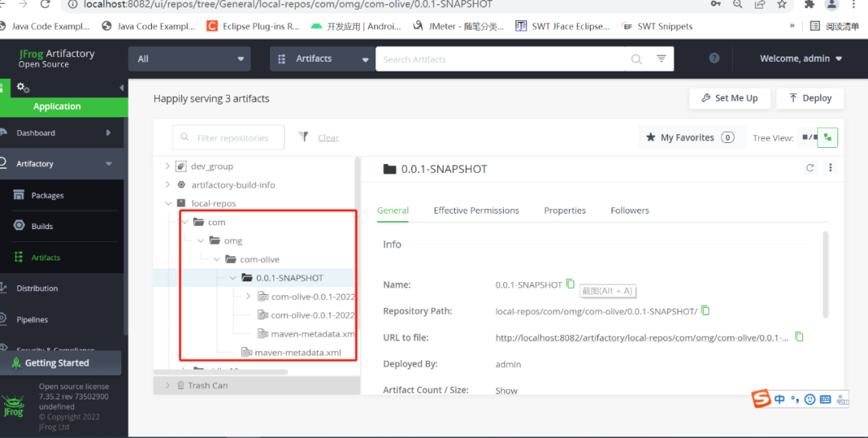Copy the Name value 0.0.1-SNAPSHOT
This screenshot has height=438, width=868.
570,284
